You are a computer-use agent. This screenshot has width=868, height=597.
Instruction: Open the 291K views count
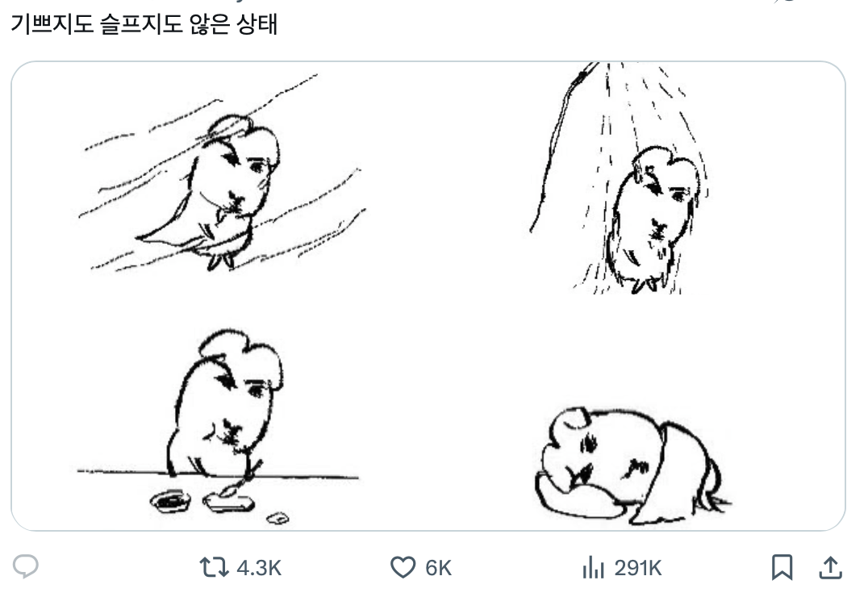tap(637, 568)
